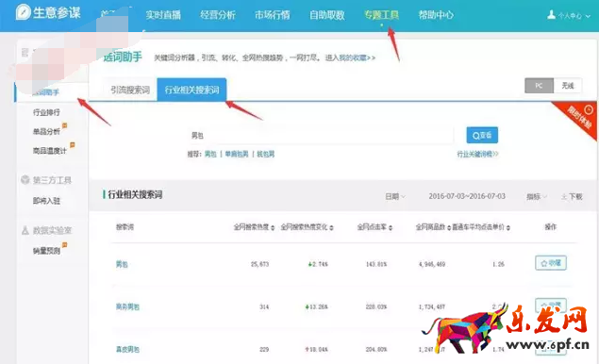Click the 228.03% click rate cell
This screenshot has height=364, width=599.
[x=376, y=306]
